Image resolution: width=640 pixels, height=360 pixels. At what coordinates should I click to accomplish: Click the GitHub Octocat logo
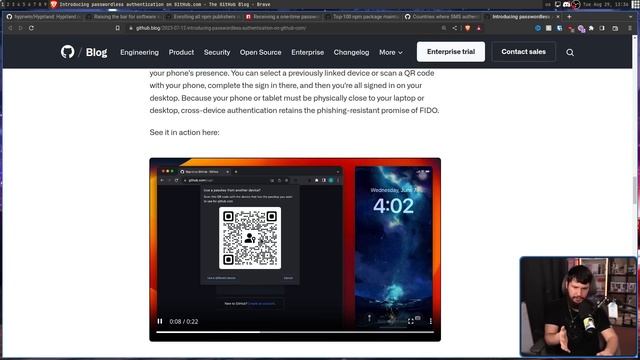(x=68, y=52)
